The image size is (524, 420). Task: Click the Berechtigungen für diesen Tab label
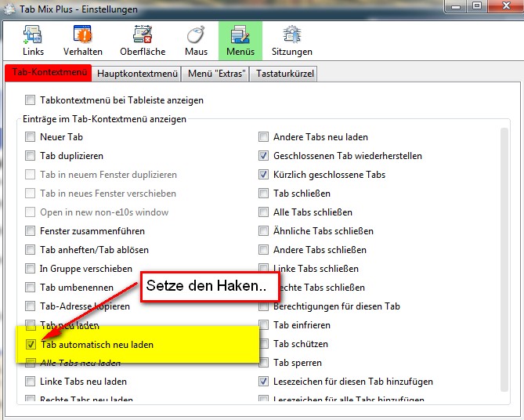(x=337, y=306)
